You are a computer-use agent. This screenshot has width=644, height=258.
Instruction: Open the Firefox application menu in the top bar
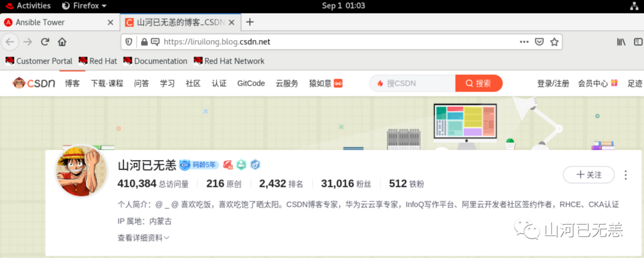[84, 6]
